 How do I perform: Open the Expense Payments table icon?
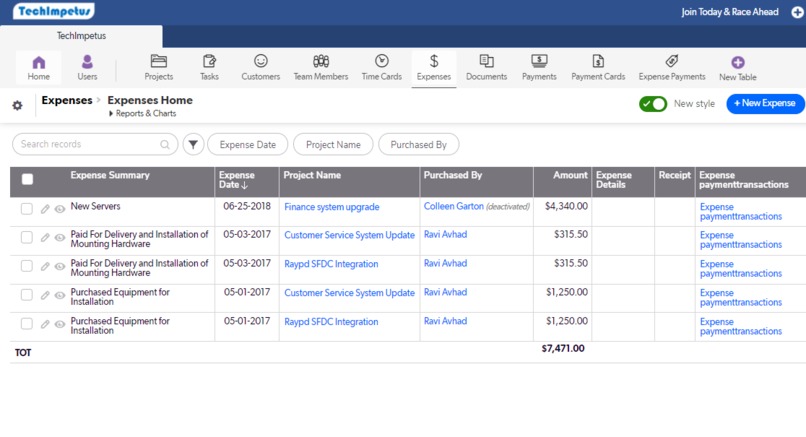point(672,61)
